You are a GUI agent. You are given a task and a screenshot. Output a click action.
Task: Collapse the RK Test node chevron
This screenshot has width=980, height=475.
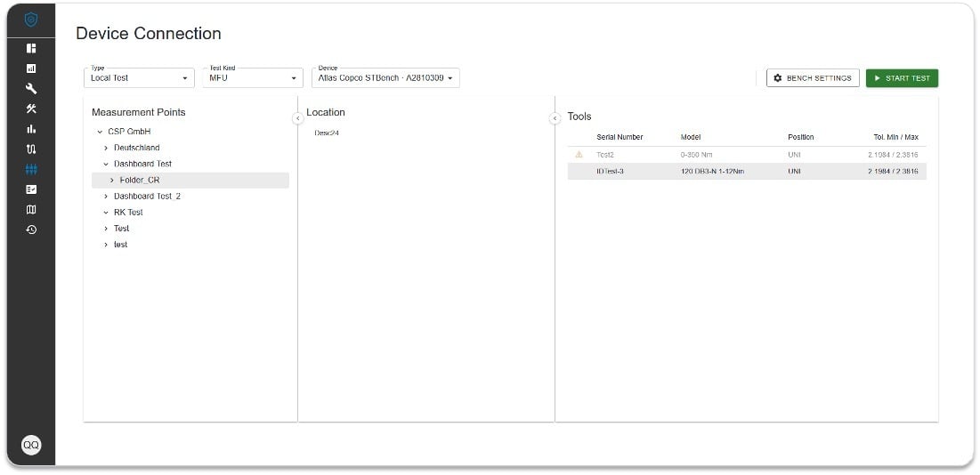click(x=106, y=213)
